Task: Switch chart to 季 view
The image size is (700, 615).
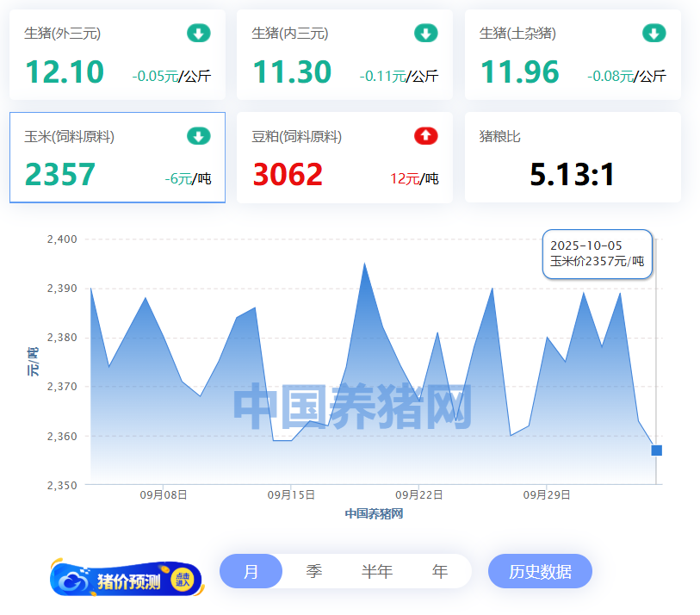Action: pos(314,571)
